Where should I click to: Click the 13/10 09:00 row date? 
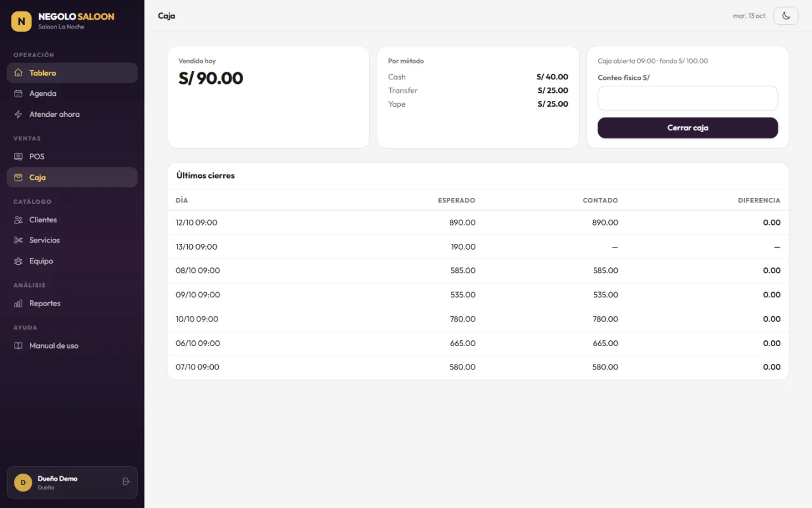[197, 247]
